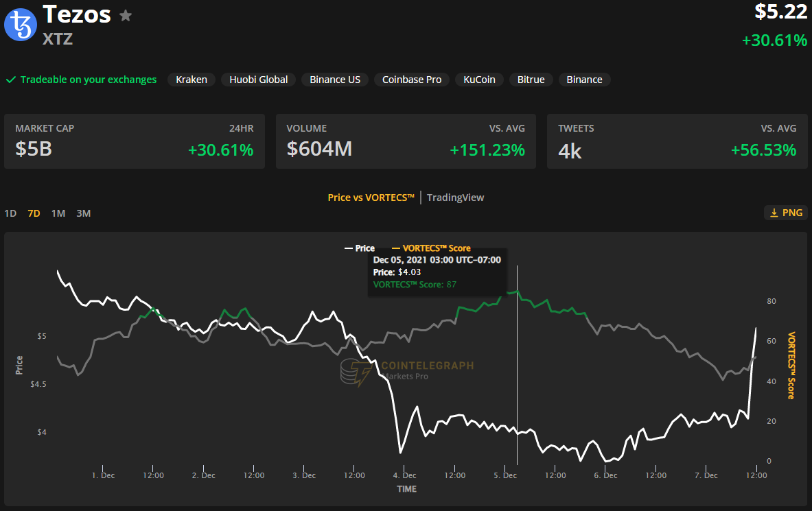Click the Tezos logo icon
The width and height of the screenshot is (812, 511).
(x=21, y=25)
